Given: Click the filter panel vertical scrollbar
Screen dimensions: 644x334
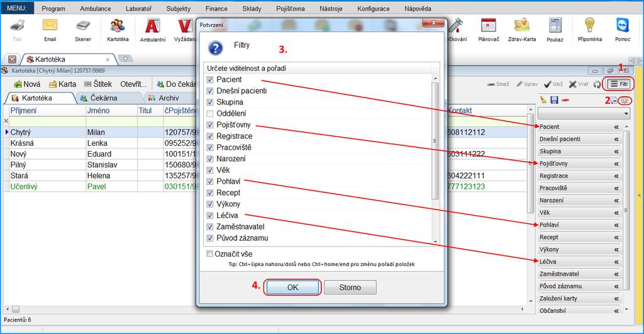Looking at the screenshot, I should pyautogui.click(x=626, y=216).
